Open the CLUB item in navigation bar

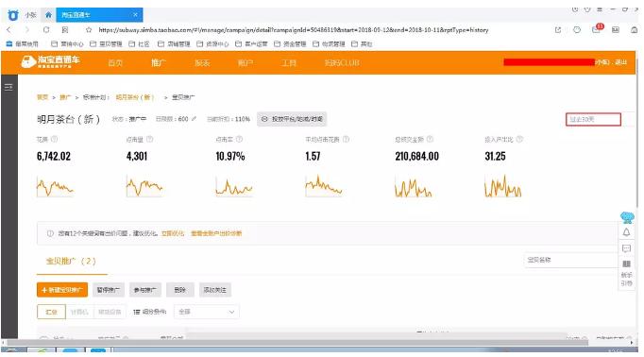point(342,63)
